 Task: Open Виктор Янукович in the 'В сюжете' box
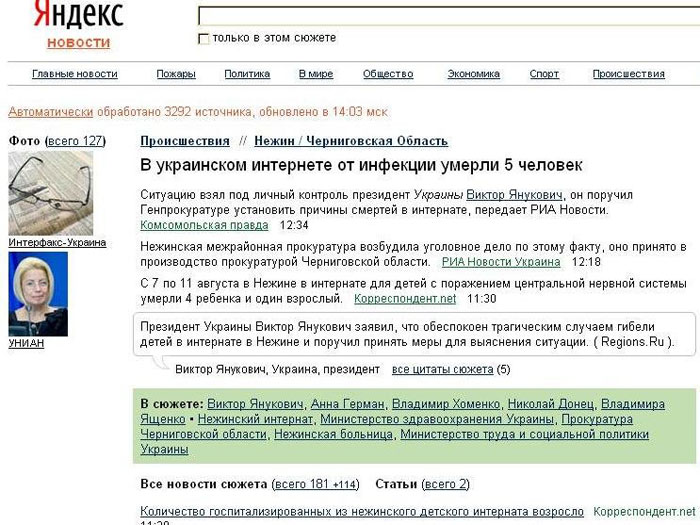pos(255,404)
